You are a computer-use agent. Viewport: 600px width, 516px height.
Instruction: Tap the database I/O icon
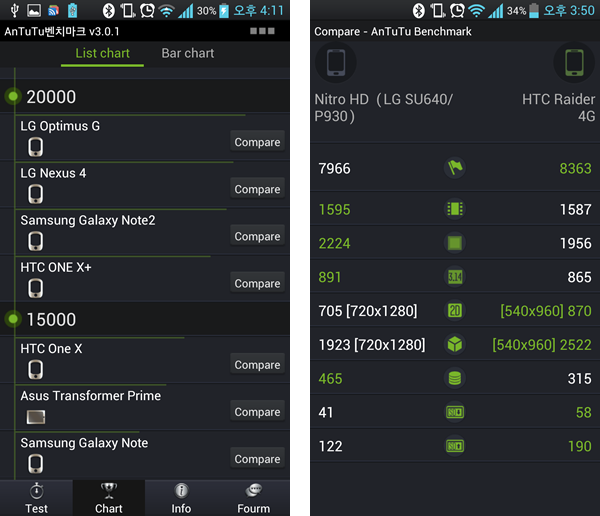coord(455,378)
